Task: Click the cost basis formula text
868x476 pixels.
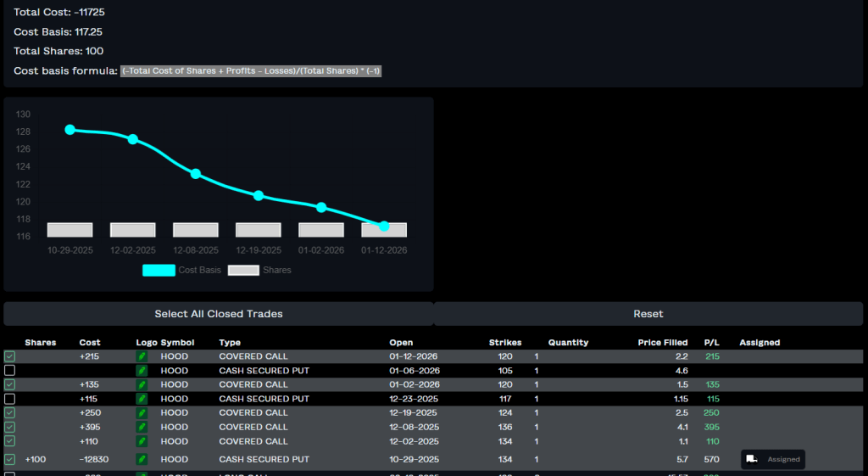Action: [x=252, y=71]
